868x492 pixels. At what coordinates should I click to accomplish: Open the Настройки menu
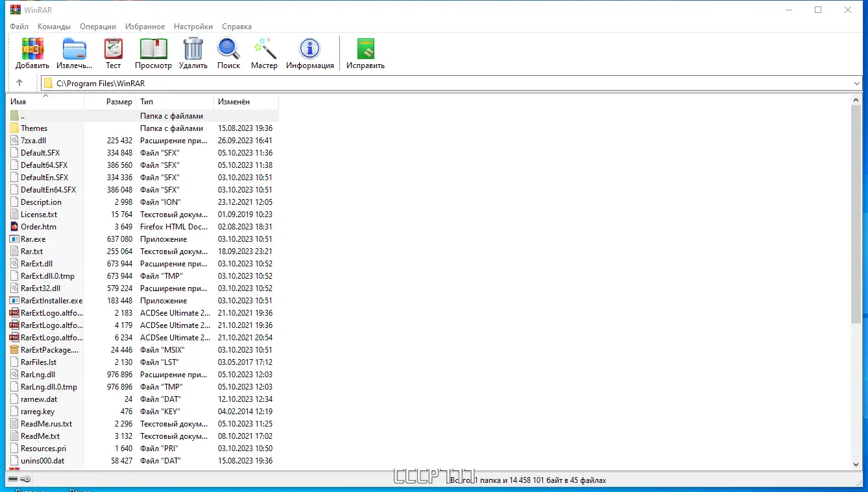tap(193, 27)
